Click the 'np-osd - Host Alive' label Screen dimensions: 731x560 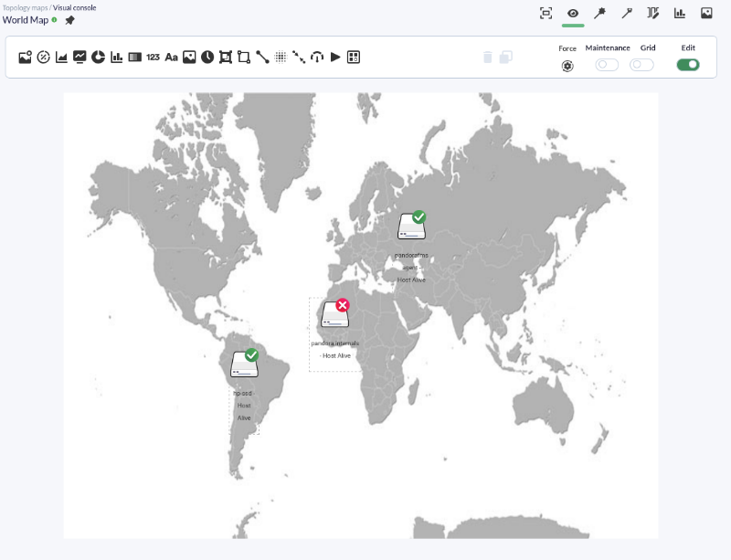click(244, 406)
